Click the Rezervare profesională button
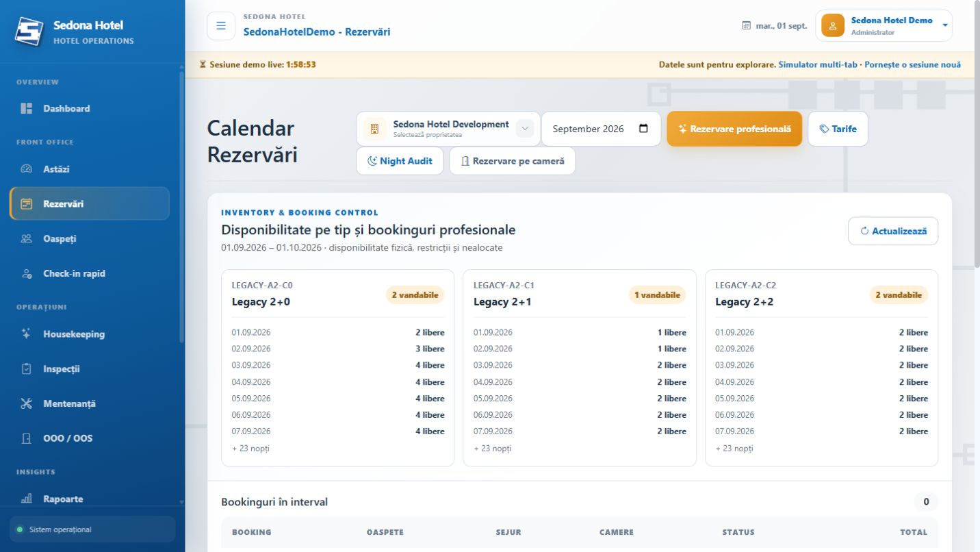This screenshot has height=552, width=980. tap(734, 129)
